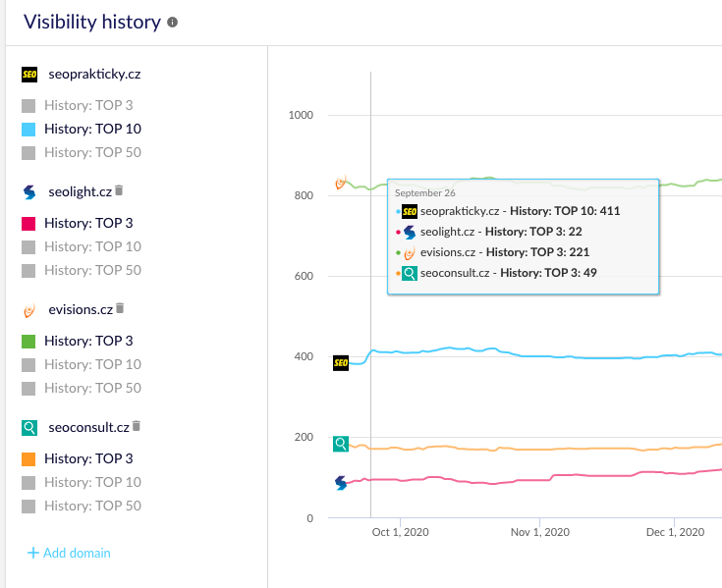Enable History: TOP 50 for seoconsult.cz
Viewport: 722px width, 588px height.
point(82,507)
